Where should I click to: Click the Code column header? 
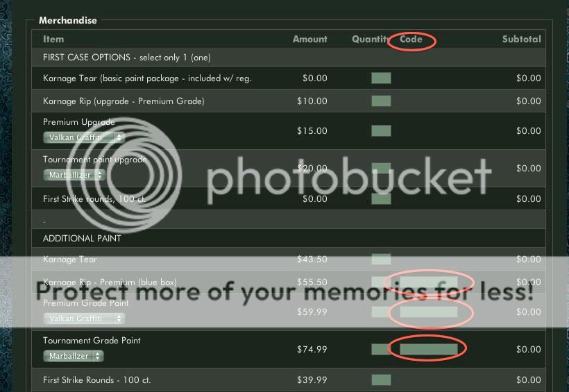(411, 39)
